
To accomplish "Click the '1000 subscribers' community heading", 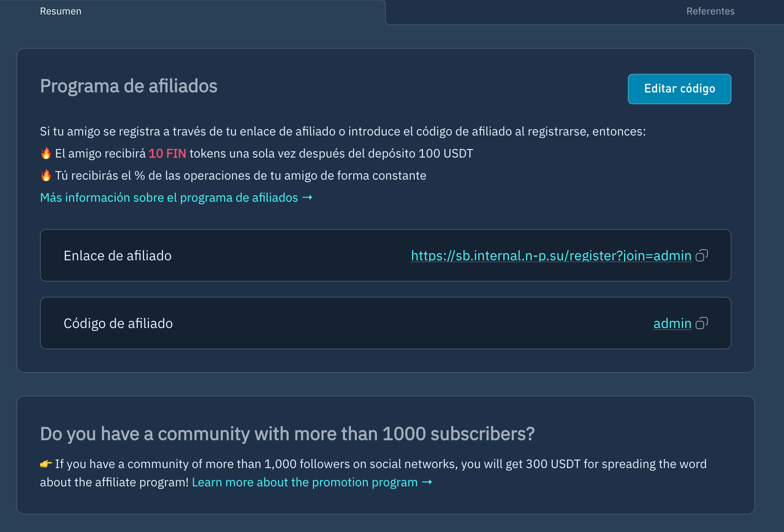I will pyautogui.click(x=287, y=434).
